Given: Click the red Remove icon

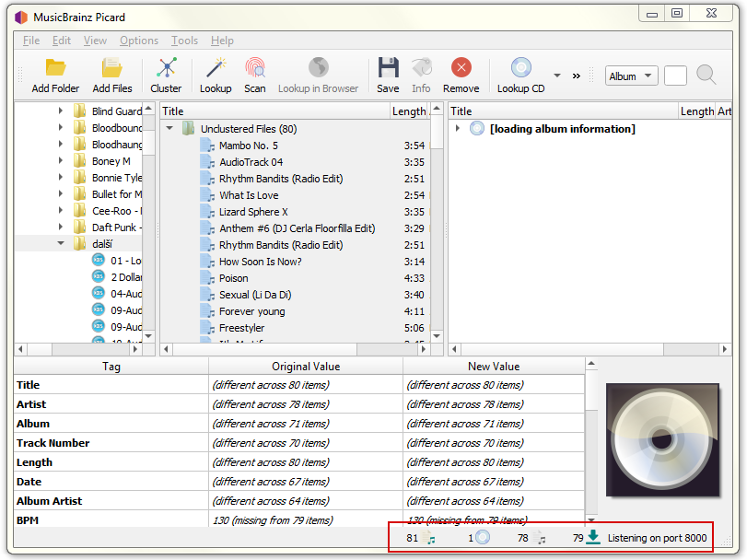Looking at the screenshot, I should [461, 67].
